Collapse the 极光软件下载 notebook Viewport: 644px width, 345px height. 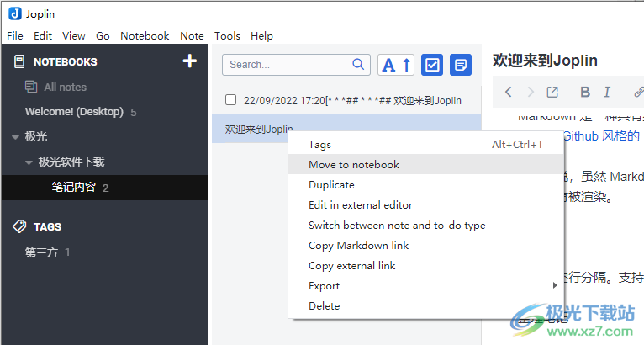click(x=29, y=162)
